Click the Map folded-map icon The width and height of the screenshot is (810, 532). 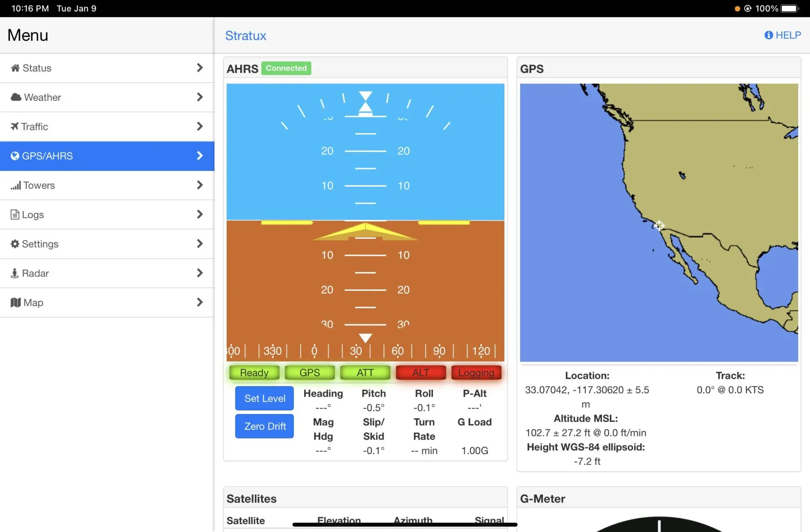tap(16, 302)
